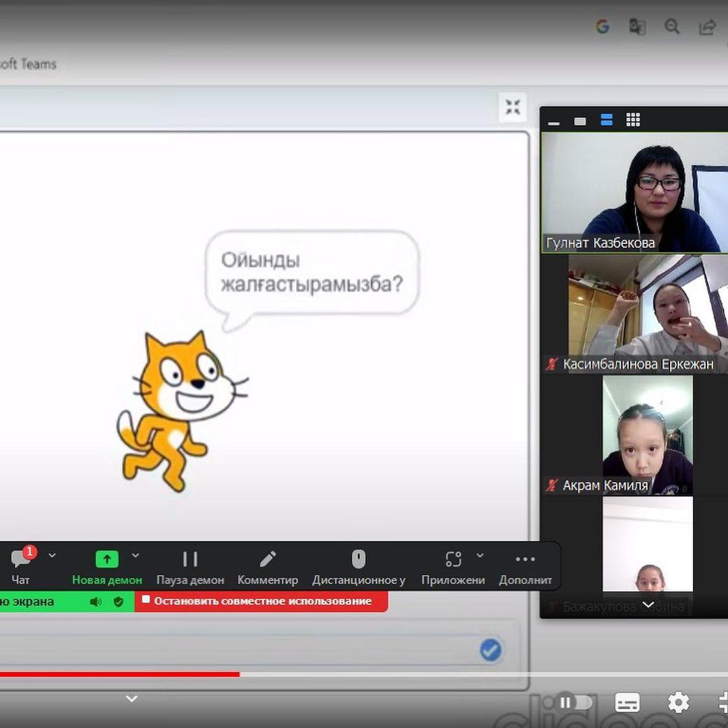728x728 pixels.
Task: Switch video panel to grid view
Action: point(633,120)
